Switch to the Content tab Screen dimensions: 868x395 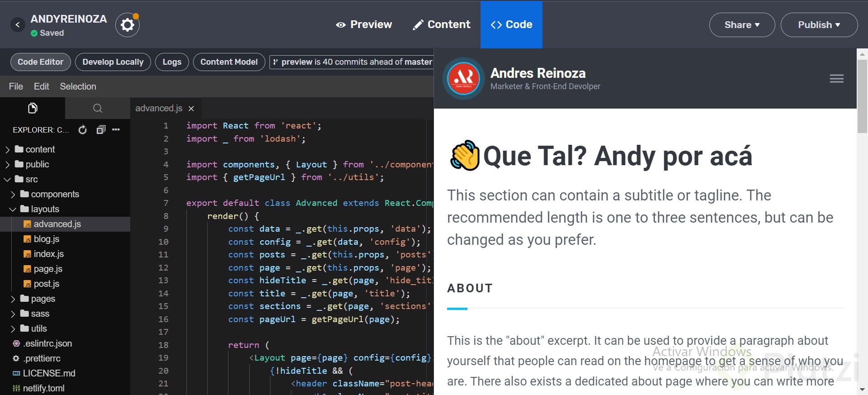pyautogui.click(x=442, y=24)
